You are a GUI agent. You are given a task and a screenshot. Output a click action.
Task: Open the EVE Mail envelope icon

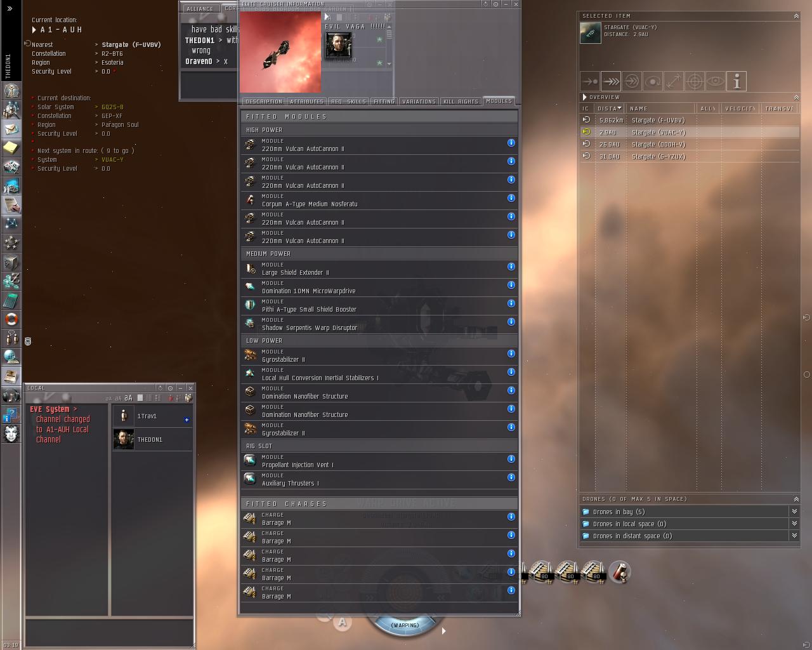tap(11, 129)
